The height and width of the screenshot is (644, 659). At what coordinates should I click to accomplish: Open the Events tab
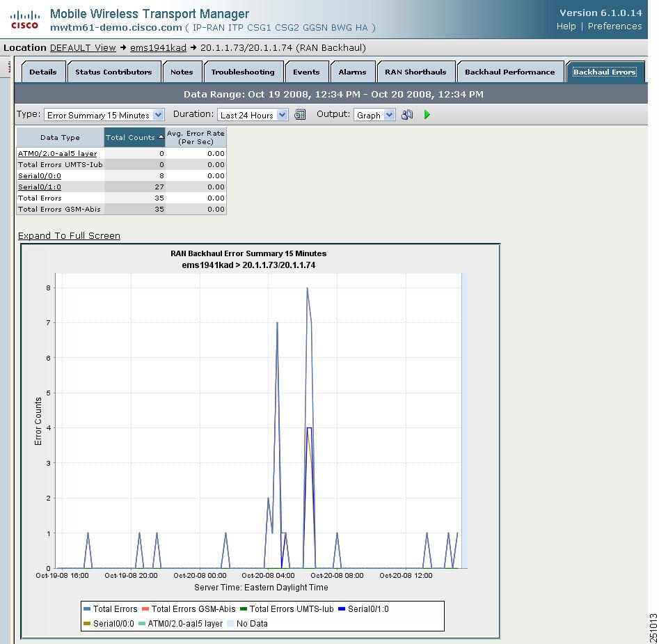point(306,72)
